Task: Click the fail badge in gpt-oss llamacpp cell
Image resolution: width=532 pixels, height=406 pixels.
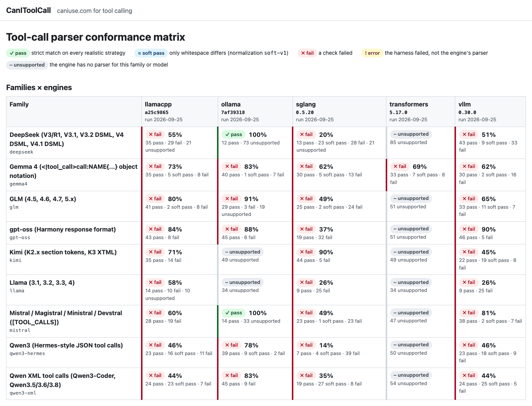Action: tap(155, 229)
